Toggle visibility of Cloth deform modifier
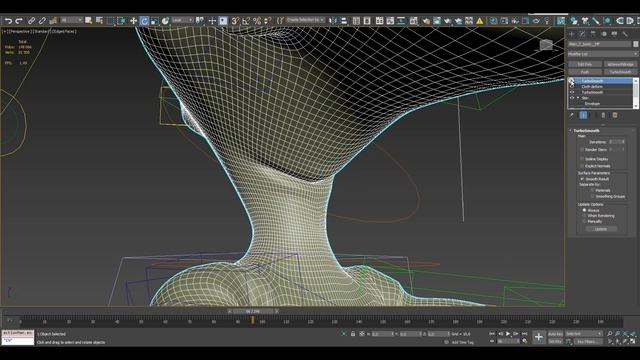 coord(572,87)
